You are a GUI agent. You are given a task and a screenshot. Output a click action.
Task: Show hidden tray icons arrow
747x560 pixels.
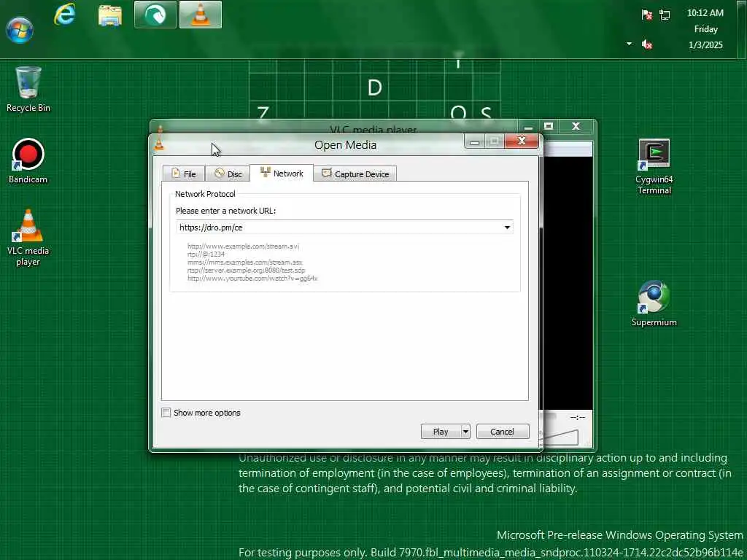pyautogui.click(x=630, y=44)
